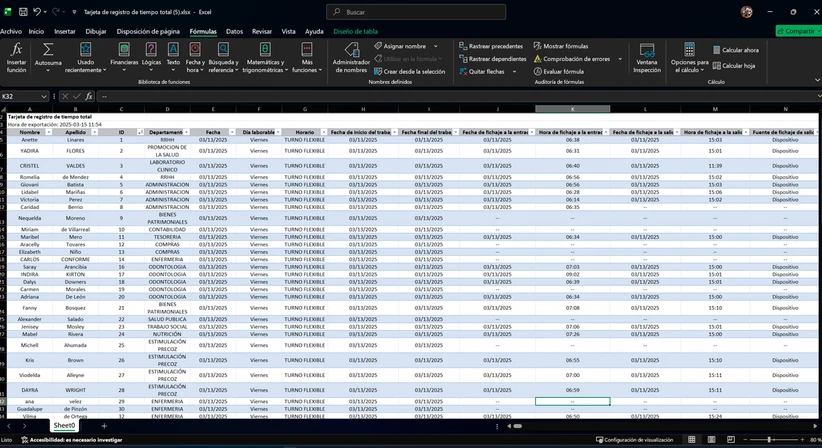The image size is (822, 448).
Task: Click Rastrear dependientes
Action: pyautogui.click(x=493, y=59)
